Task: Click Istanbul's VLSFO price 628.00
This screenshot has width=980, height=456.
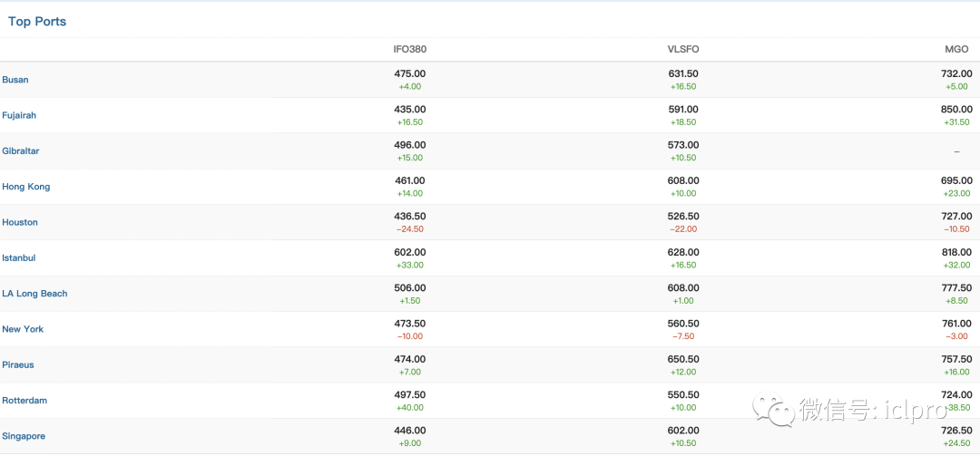Action: [x=683, y=252]
